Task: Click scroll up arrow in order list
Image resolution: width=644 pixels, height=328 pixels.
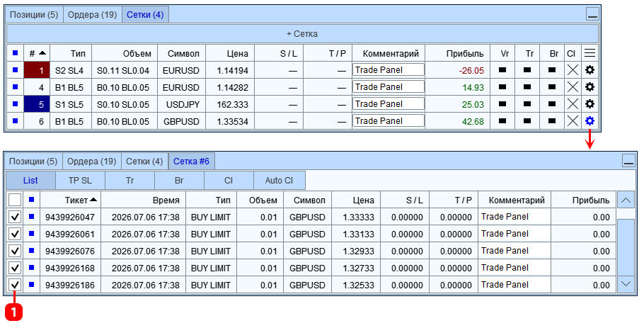Action: (626, 200)
